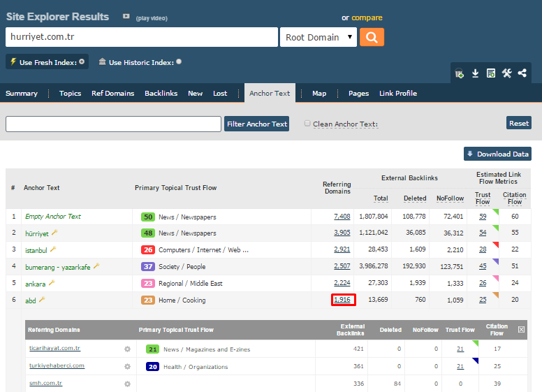Click the gear icon beside ticarihayat.com.tr
The height and width of the screenshot is (392, 542).
click(127, 349)
